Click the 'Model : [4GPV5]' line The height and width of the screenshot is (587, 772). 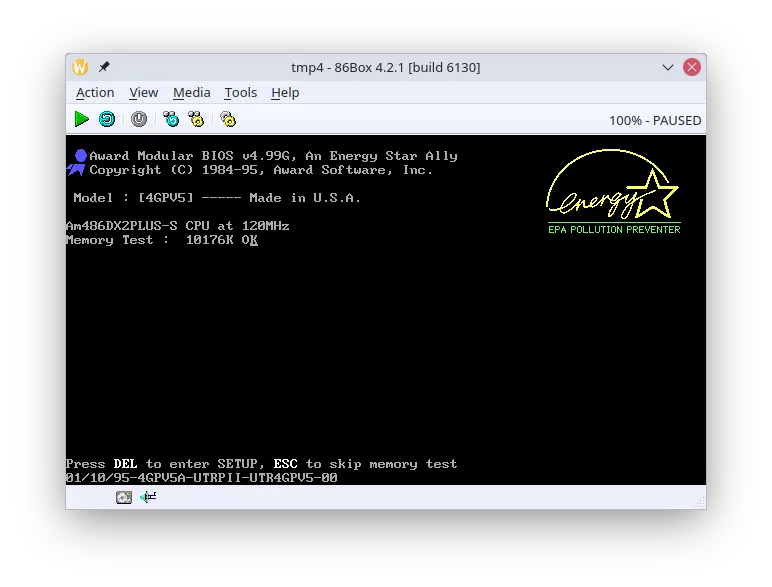pos(217,198)
